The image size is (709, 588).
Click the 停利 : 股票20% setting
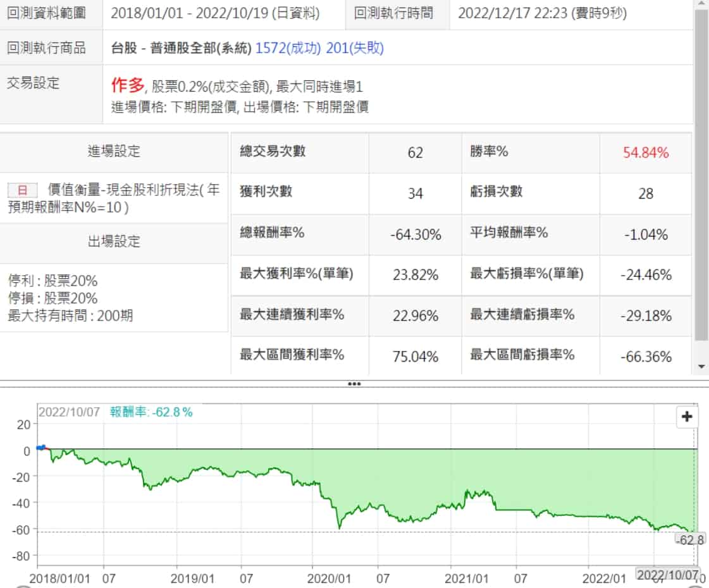[x=53, y=281]
